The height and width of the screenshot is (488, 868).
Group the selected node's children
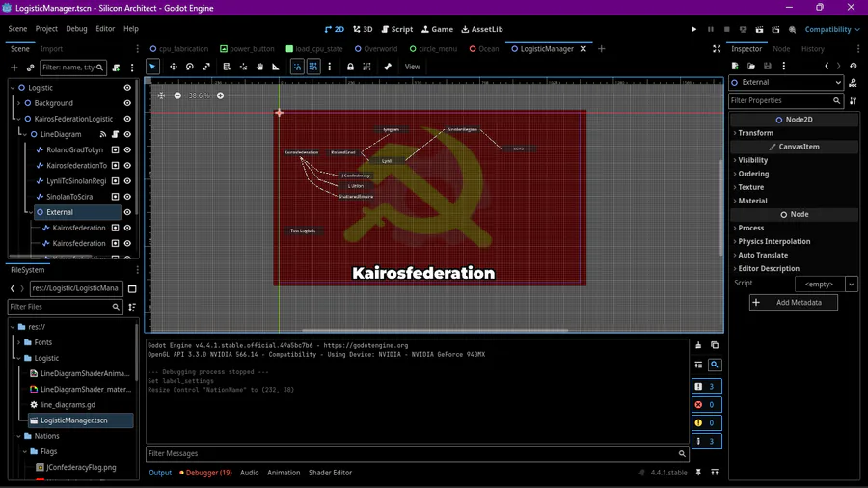(x=366, y=67)
